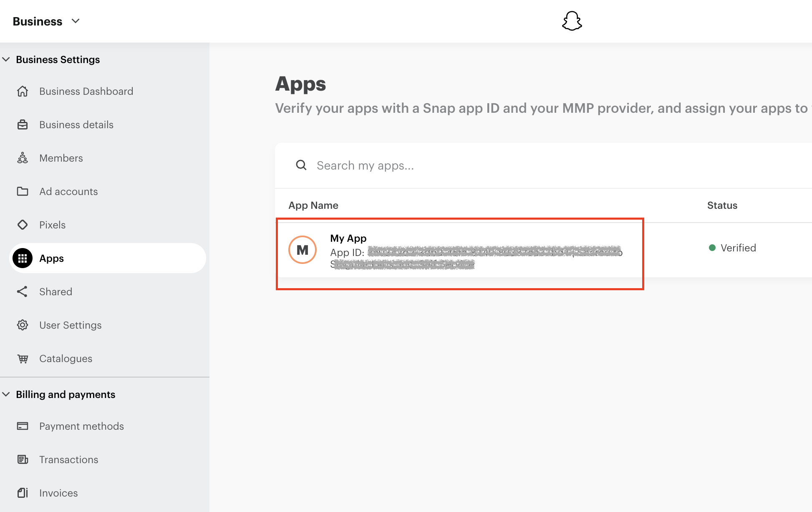Click the Business title label
This screenshot has width=812, height=512.
(38, 21)
